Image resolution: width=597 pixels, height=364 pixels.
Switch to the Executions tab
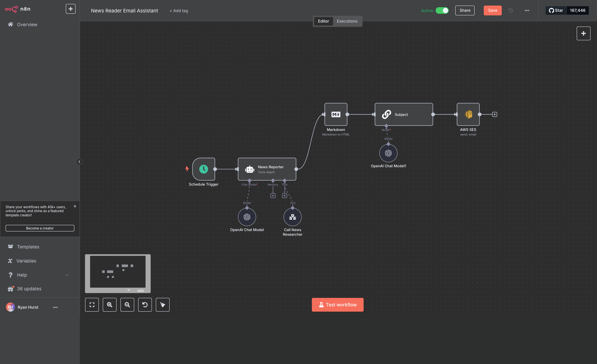pos(347,21)
